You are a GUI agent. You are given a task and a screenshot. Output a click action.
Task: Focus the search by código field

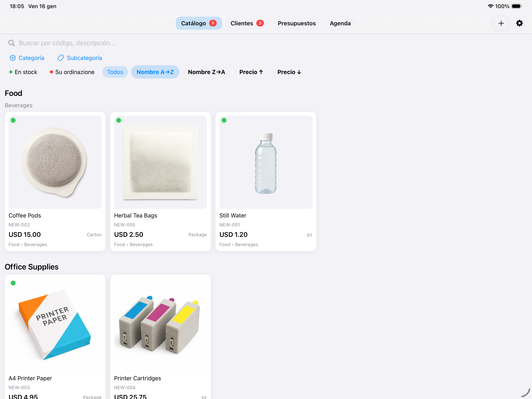(266, 43)
